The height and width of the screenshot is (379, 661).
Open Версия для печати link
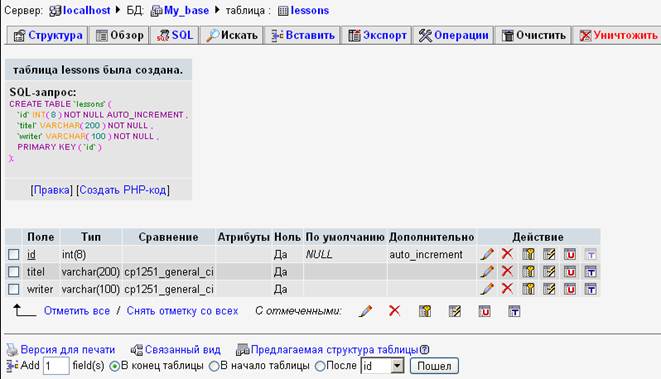pos(68,350)
